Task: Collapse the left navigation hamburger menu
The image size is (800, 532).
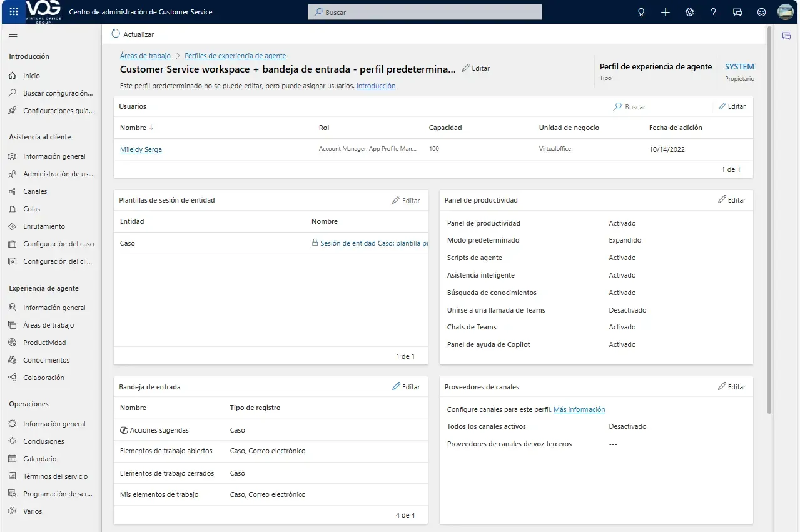Action: click(13, 34)
